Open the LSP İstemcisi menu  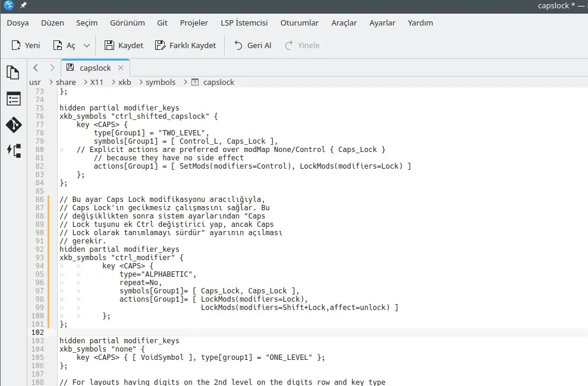244,23
